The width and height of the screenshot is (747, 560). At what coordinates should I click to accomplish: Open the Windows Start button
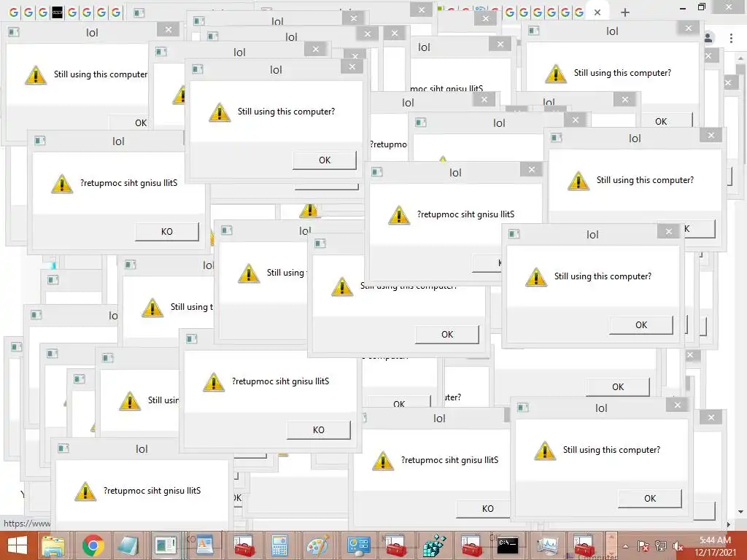[x=18, y=545]
